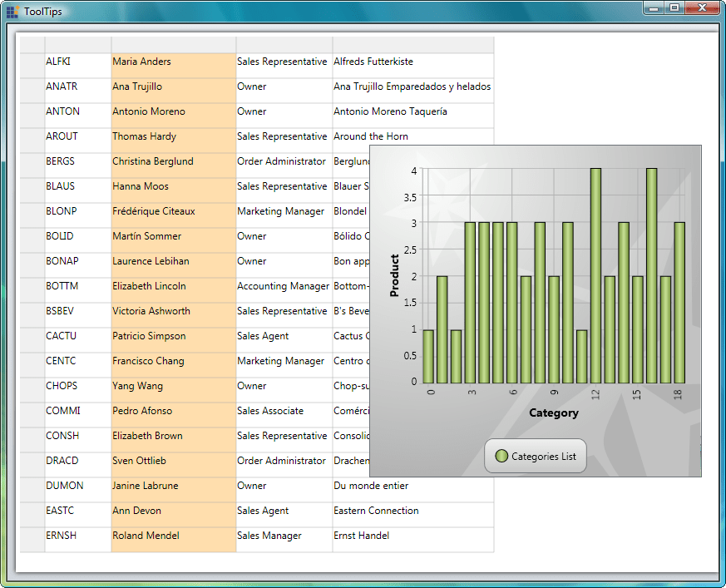Select the CENTC cell
The image size is (726, 588).
(x=78, y=366)
